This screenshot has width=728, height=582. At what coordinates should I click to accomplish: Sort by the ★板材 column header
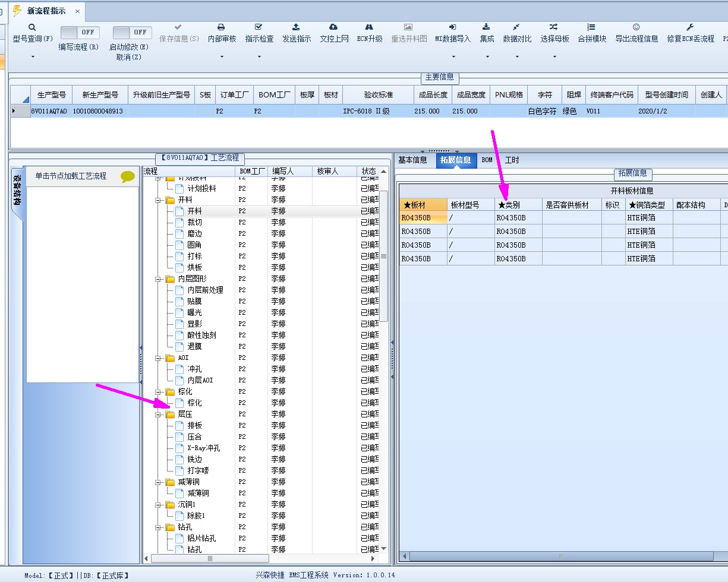click(423, 205)
